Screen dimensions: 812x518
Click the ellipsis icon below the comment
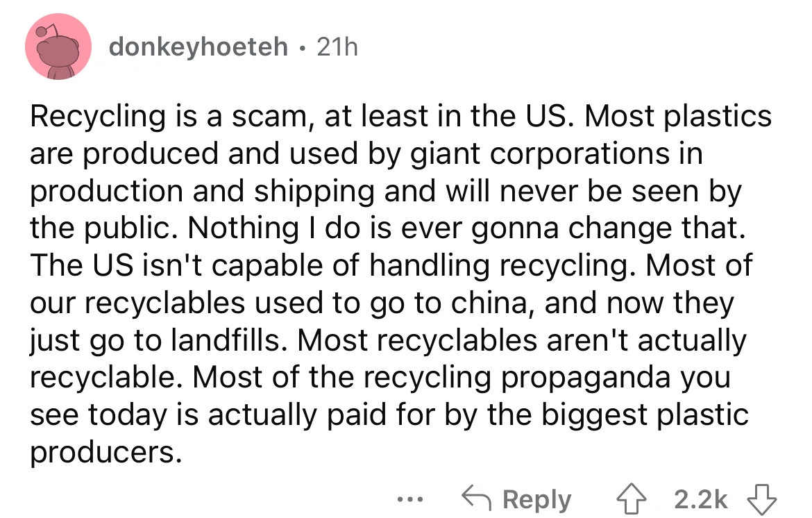click(x=411, y=500)
